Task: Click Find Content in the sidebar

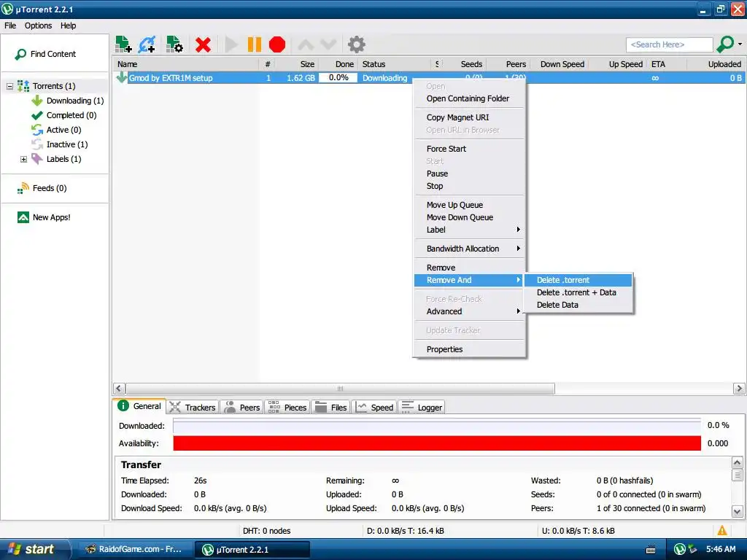Action: [x=53, y=54]
